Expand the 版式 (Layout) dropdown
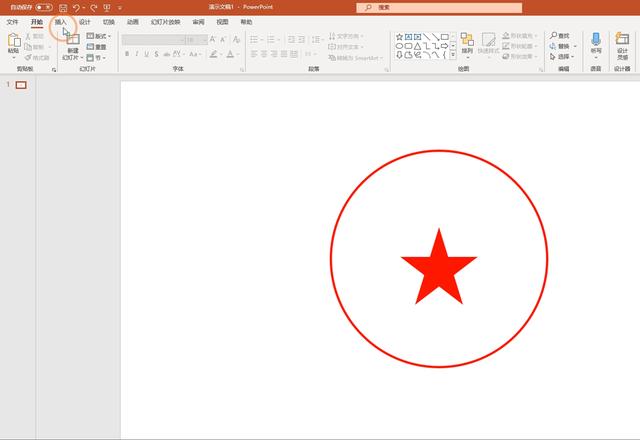Image resolution: width=640 pixels, height=440 pixels. point(99,36)
